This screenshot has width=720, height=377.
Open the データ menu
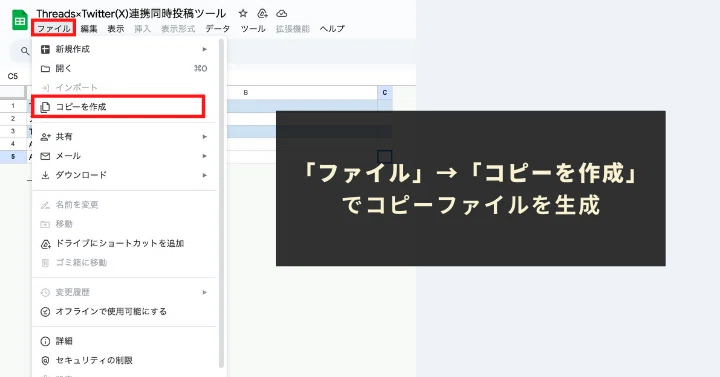pyautogui.click(x=218, y=28)
